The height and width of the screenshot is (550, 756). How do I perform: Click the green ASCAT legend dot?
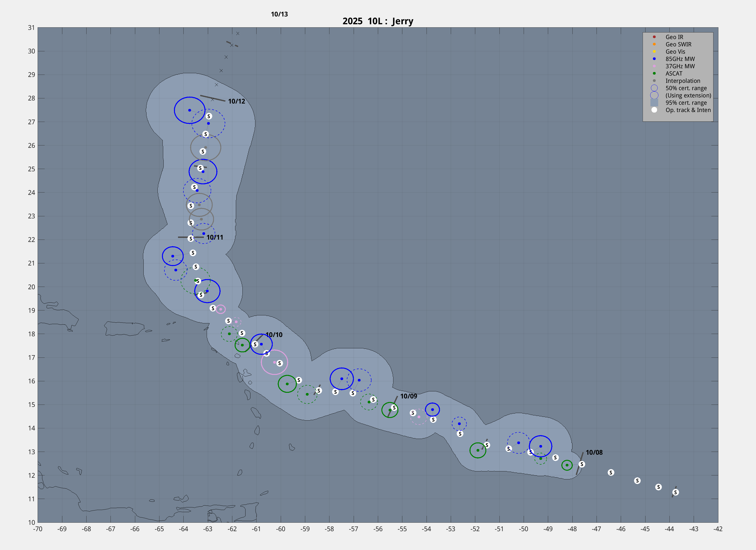pyautogui.click(x=654, y=73)
